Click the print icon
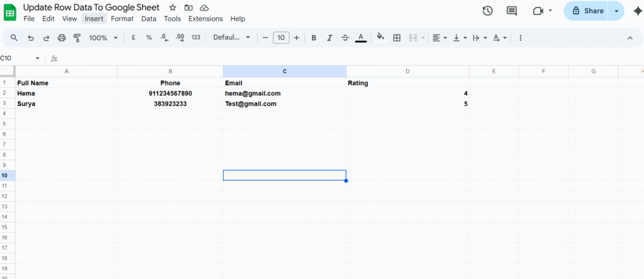 [x=62, y=38]
